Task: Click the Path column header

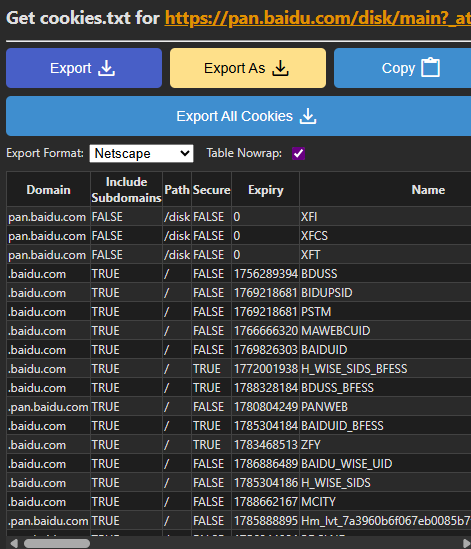Action: [177, 189]
